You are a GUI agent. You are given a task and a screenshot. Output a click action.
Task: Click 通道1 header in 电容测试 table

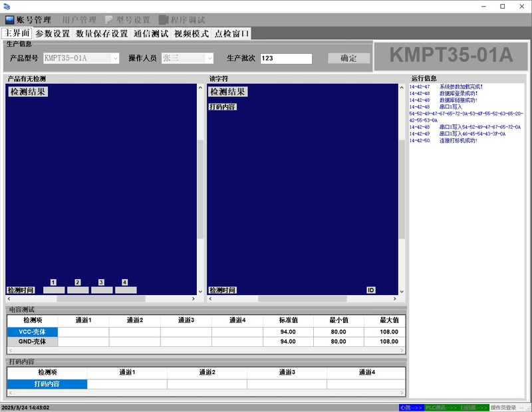point(84,320)
